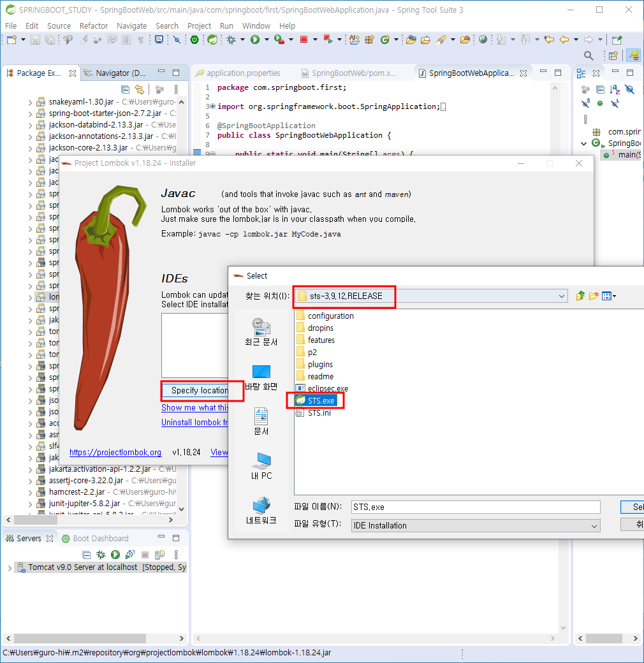Viewport: 644px width, 663px height.
Task: Select junit-jupiter-5.8.2.jar in Package Explorer
Action: (106, 504)
